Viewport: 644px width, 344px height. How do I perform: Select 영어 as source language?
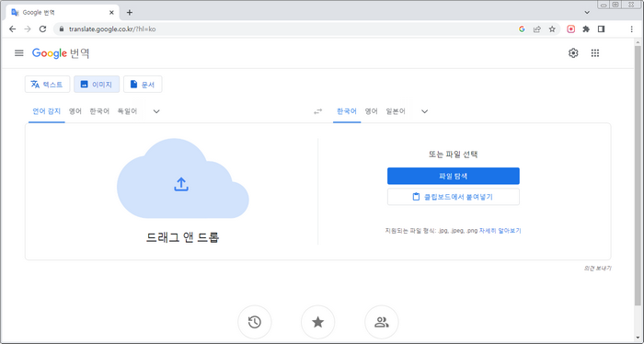(75, 111)
